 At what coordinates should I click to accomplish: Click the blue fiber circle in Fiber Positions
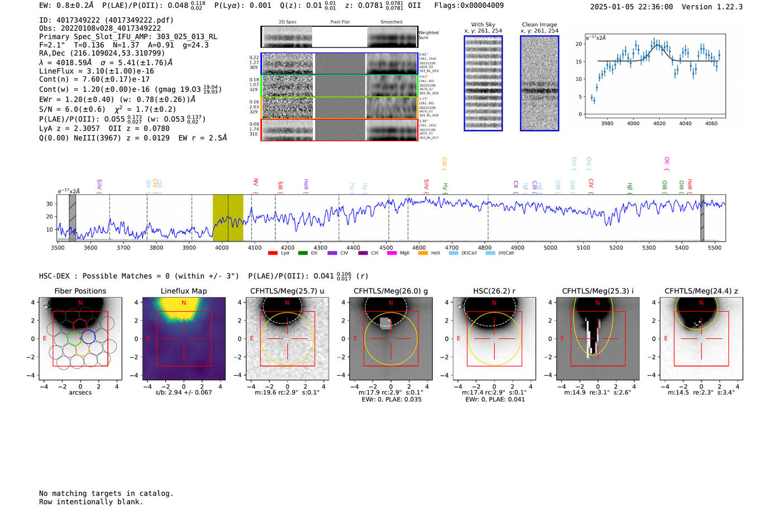(88, 337)
